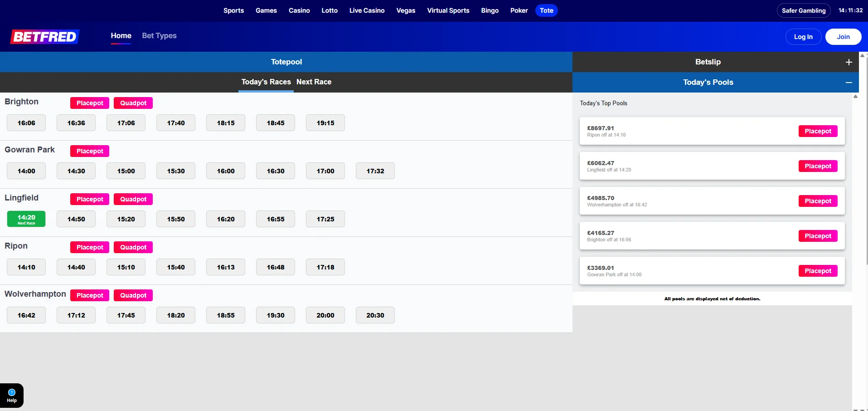Select Gowran Park 15:30 race
The height and width of the screenshot is (411, 868).
pyautogui.click(x=176, y=171)
